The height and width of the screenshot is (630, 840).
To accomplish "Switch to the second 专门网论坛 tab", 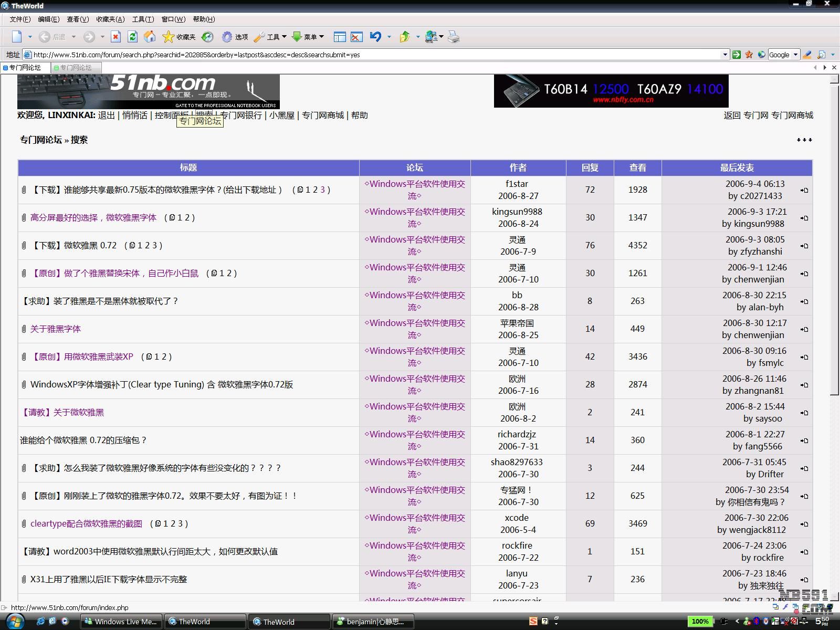I will click(76, 68).
